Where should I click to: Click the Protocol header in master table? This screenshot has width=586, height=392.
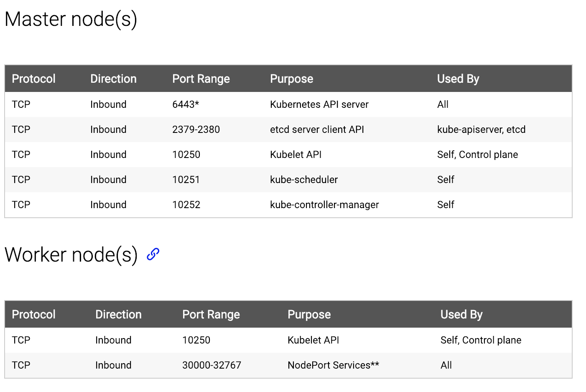pos(33,79)
